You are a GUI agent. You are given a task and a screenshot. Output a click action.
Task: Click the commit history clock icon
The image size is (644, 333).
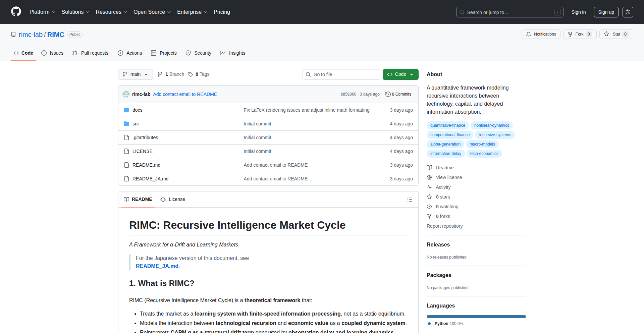(388, 94)
